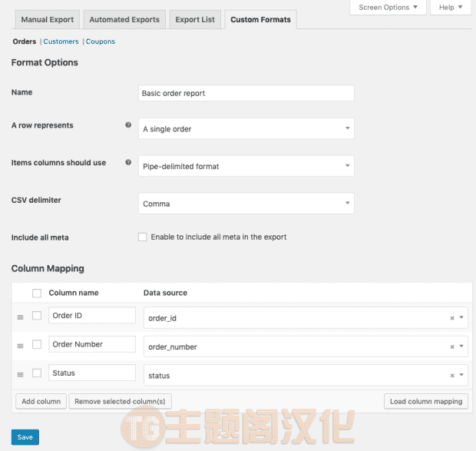Check the Order Number row checkbox

coord(37,344)
